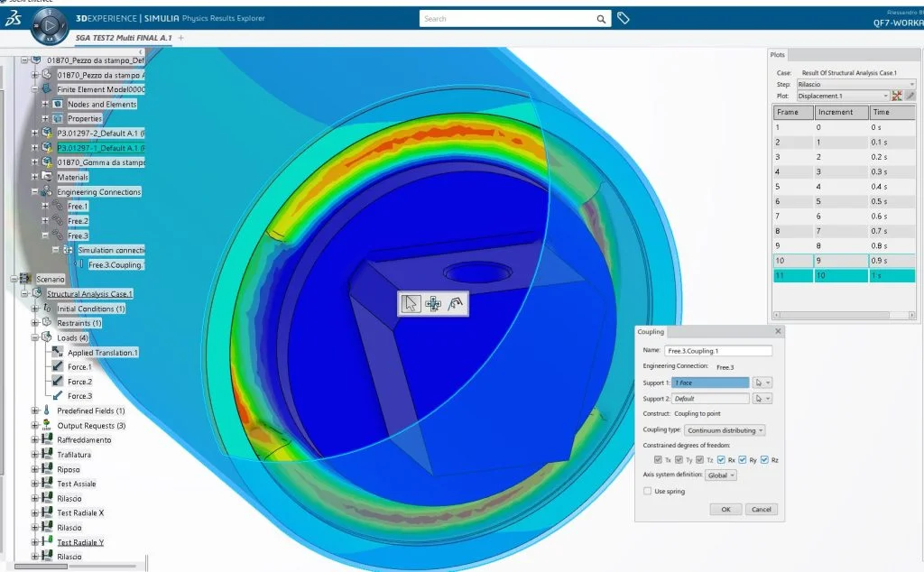Click the plot axes icon next to Displacement.1
This screenshot has width=924, height=572.
897,96
